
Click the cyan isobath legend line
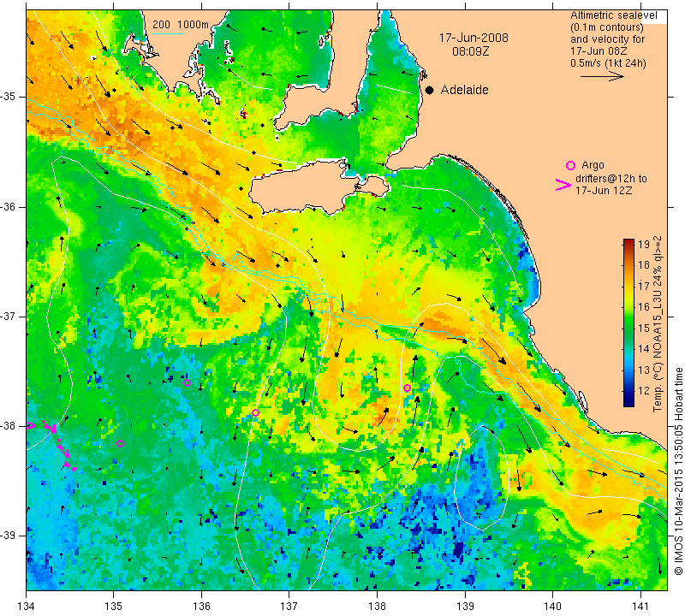(169, 33)
